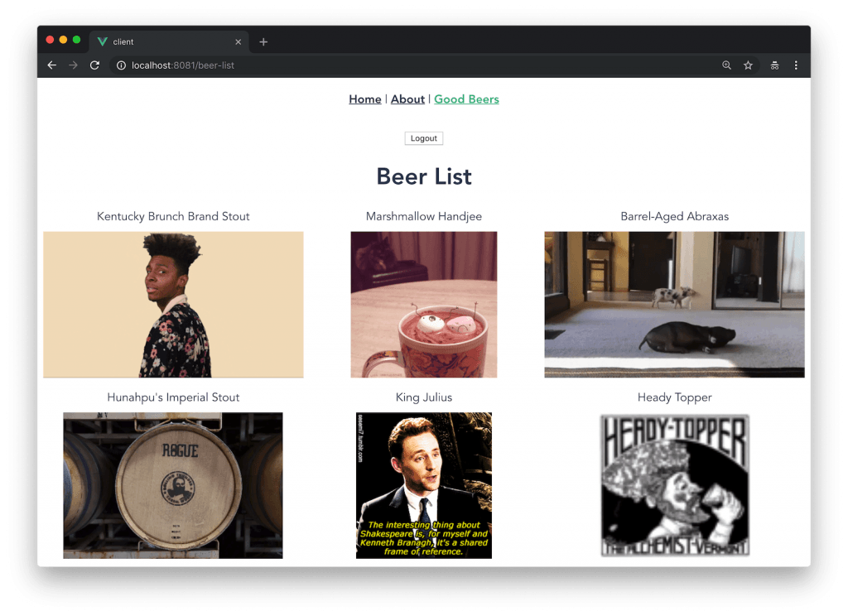Maximize window with the green button
This screenshot has height=616, width=848.
click(x=76, y=40)
